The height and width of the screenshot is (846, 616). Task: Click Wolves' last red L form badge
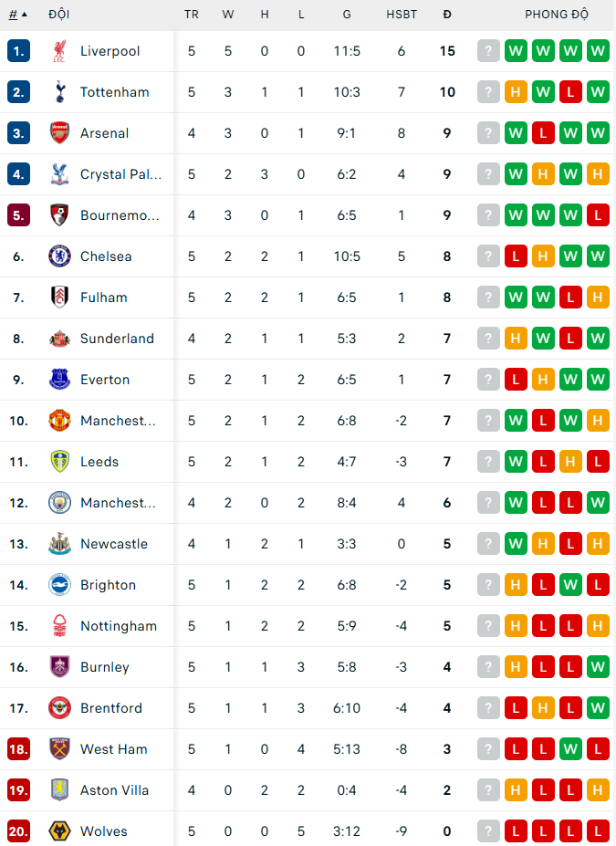coord(598,830)
